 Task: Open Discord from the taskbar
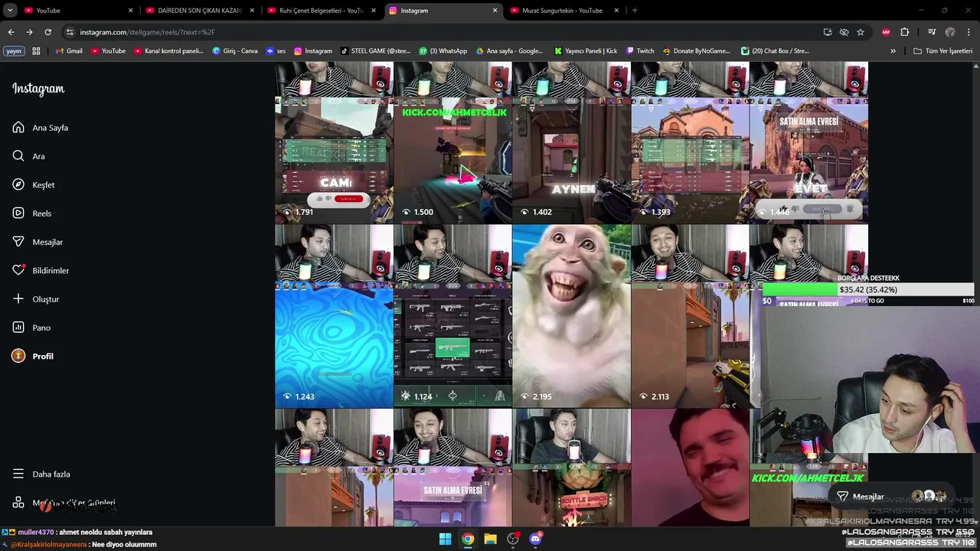(535, 539)
